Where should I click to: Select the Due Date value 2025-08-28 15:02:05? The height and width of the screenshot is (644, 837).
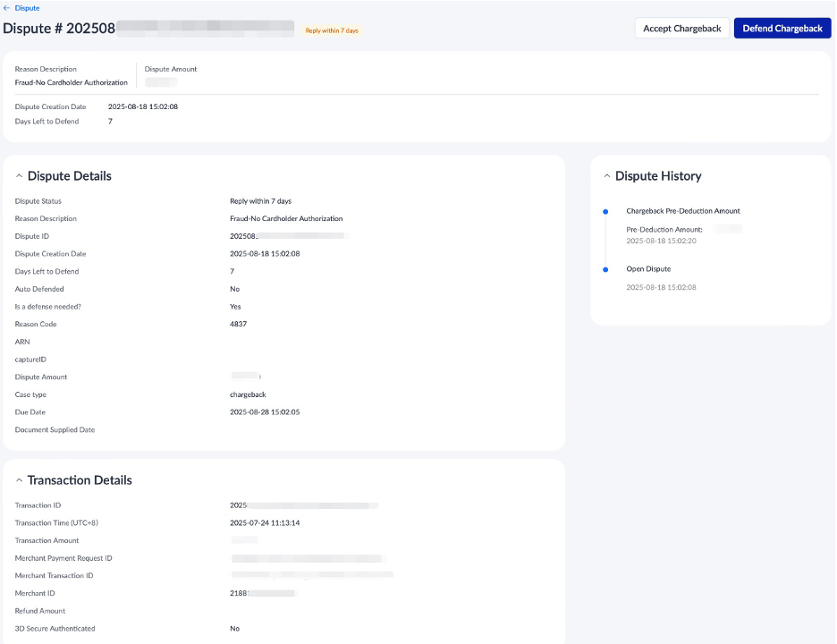[265, 412]
